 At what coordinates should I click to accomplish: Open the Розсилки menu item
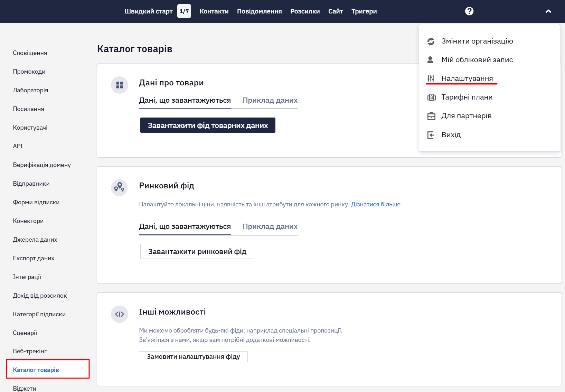305,11
